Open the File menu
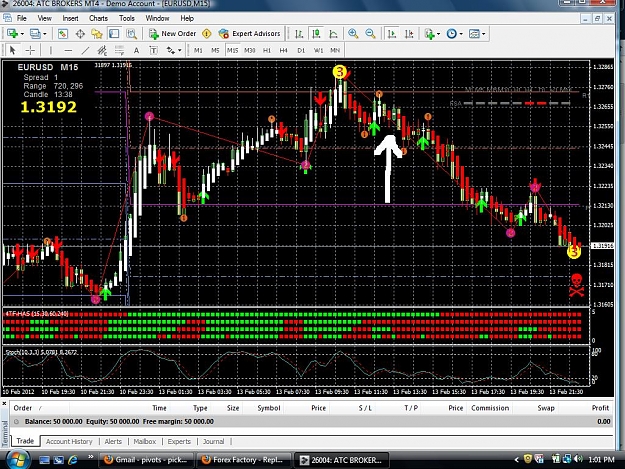The width and height of the screenshot is (625, 469). [22, 18]
